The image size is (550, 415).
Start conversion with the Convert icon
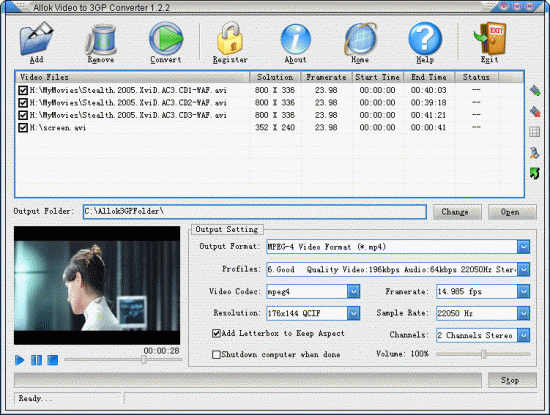coord(166,39)
